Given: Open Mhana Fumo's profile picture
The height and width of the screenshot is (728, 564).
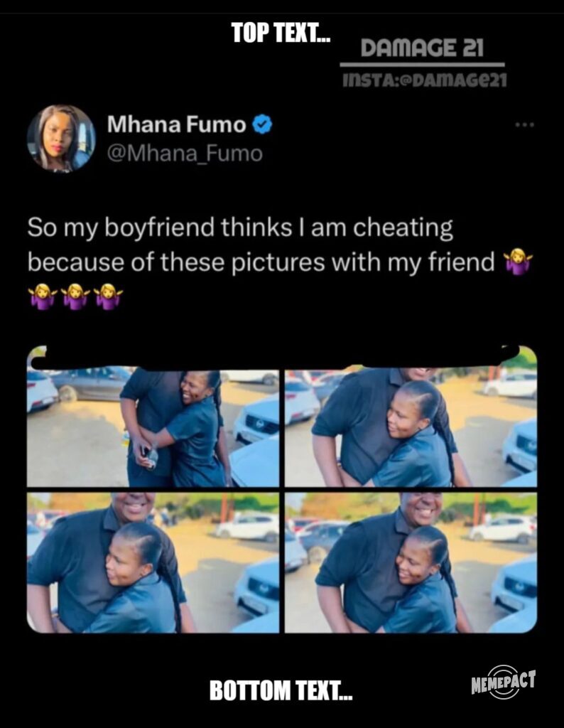Looking at the screenshot, I should (x=61, y=138).
